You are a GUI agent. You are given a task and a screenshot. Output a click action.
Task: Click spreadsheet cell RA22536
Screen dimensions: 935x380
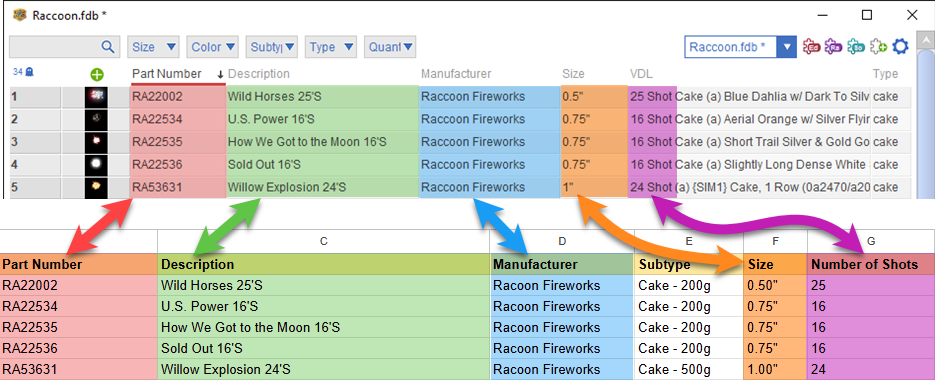tap(79, 348)
